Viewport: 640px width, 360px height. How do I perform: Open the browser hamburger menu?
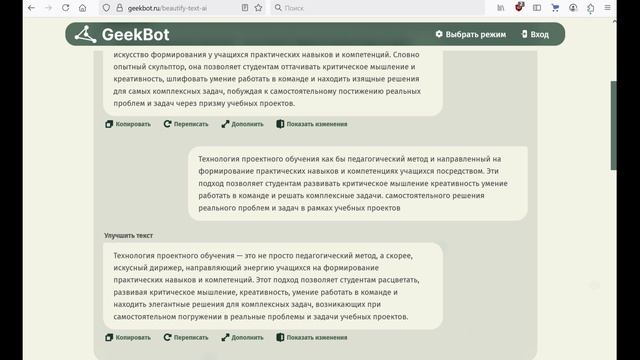(x=607, y=8)
